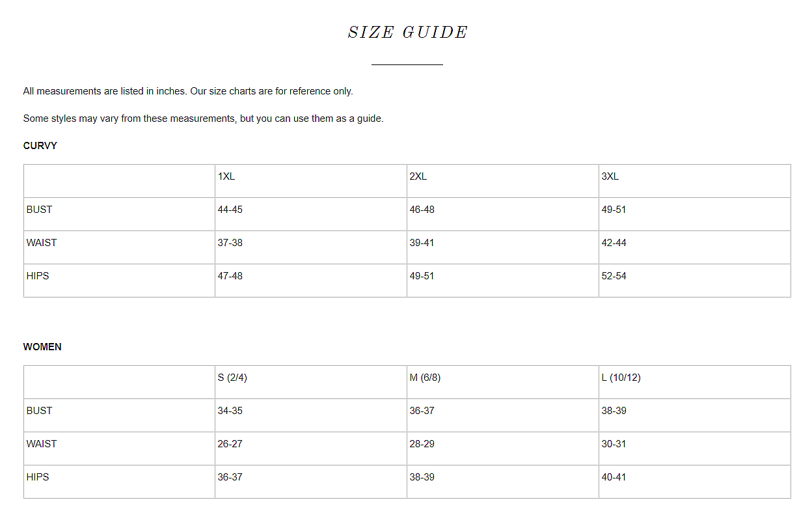Image resolution: width=812 pixels, height=526 pixels.
Task: Click the 44-45 bust measurement cell
Action: click(x=230, y=210)
